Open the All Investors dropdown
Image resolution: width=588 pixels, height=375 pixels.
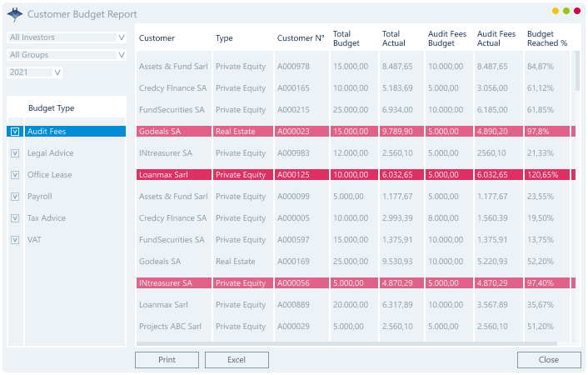(67, 37)
